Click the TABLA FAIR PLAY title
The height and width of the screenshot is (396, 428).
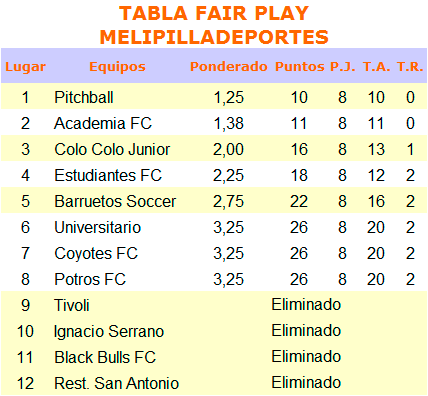coord(214,14)
